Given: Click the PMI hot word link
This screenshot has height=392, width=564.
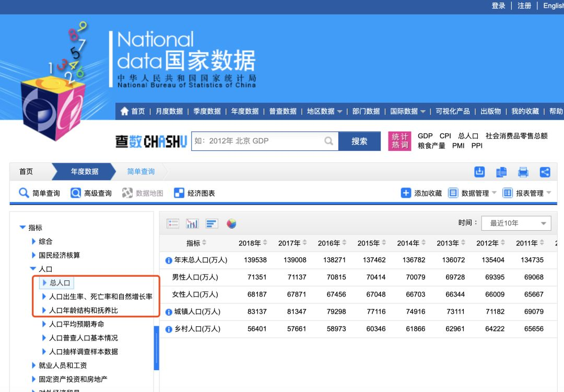Looking at the screenshot, I should coord(459,146).
